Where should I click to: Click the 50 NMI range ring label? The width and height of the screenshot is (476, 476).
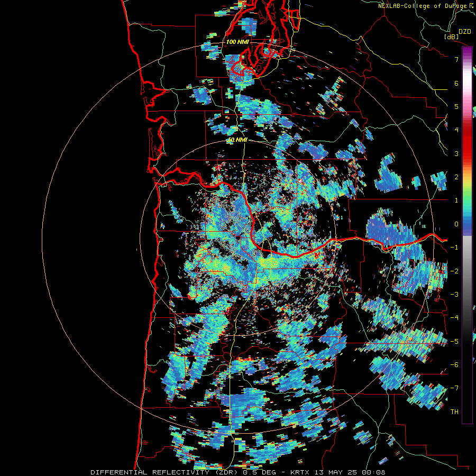click(237, 140)
